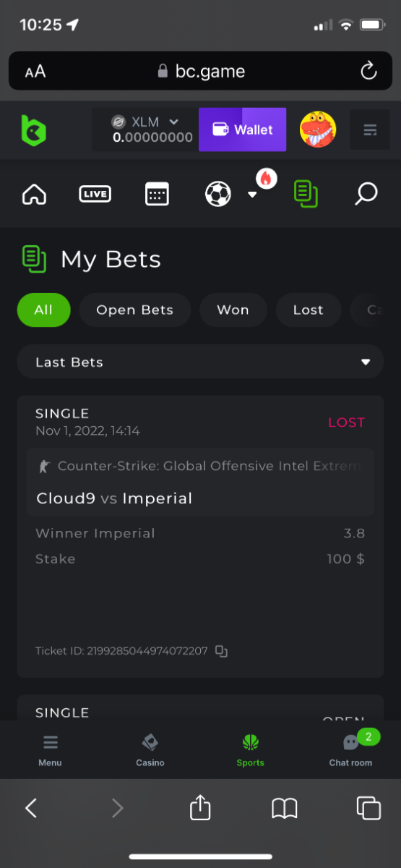The width and height of the screenshot is (401, 868).
Task: Open the BC.Game green logo home
Action: tap(33, 130)
